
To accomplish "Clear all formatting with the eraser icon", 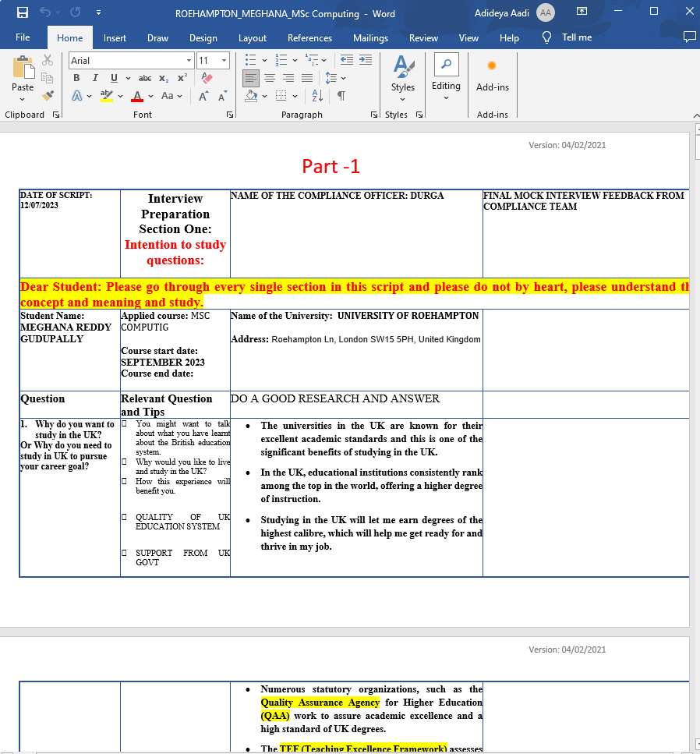I will coord(207,78).
